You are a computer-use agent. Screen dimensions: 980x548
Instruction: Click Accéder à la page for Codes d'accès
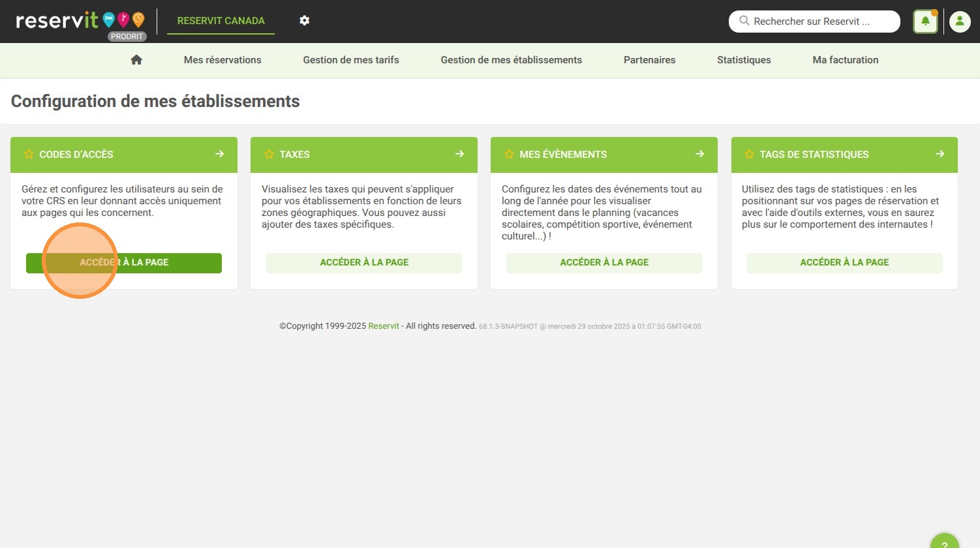pyautogui.click(x=124, y=263)
